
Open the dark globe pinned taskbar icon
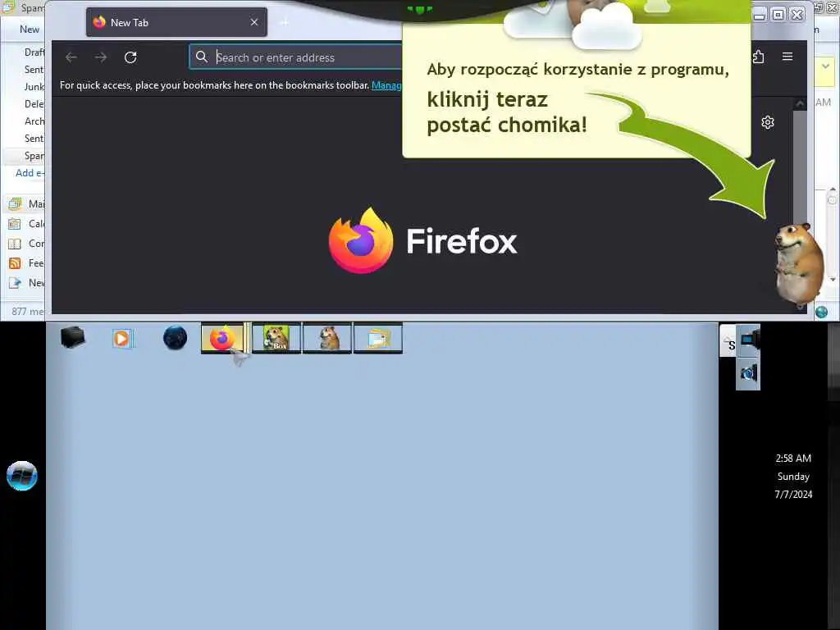click(x=175, y=338)
